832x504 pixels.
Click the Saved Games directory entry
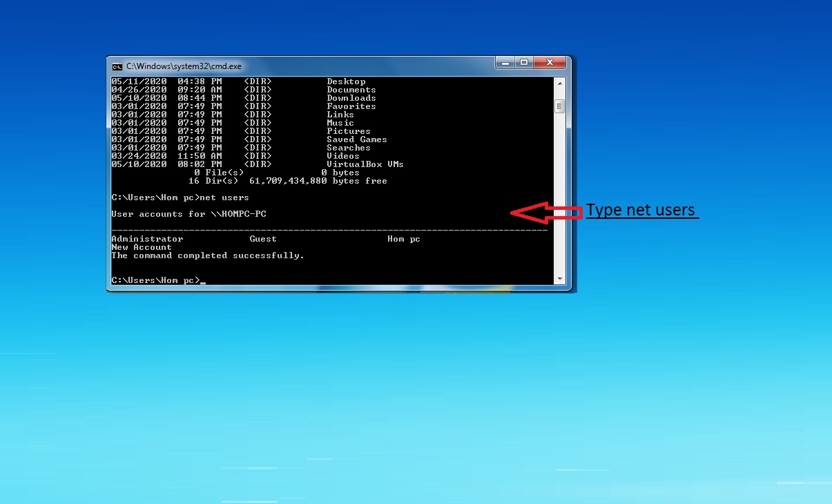point(356,139)
